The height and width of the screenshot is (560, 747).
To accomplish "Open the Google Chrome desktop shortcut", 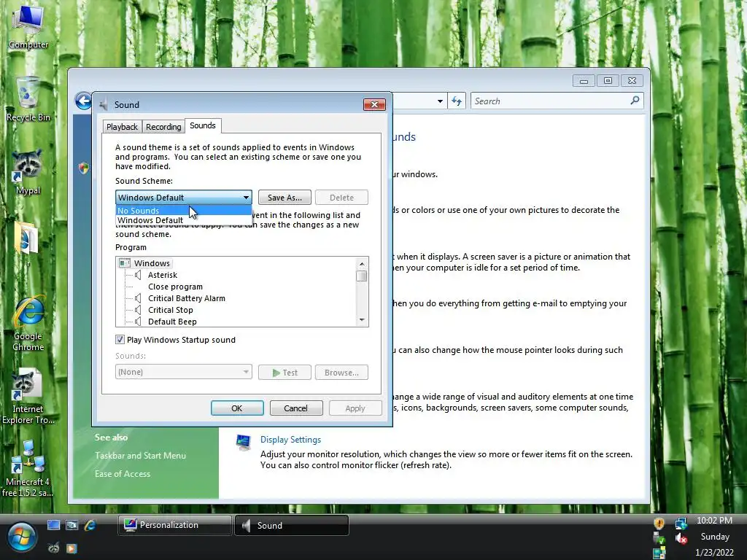I will (x=28, y=324).
